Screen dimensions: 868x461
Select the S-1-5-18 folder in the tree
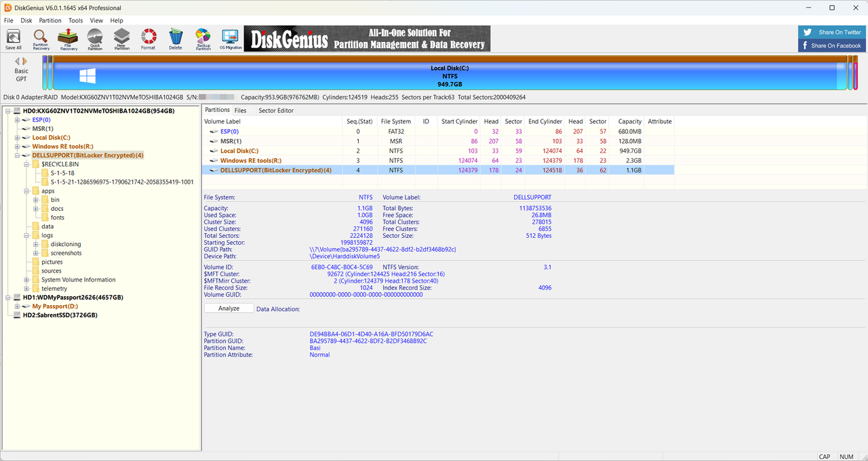click(x=62, y=173)
